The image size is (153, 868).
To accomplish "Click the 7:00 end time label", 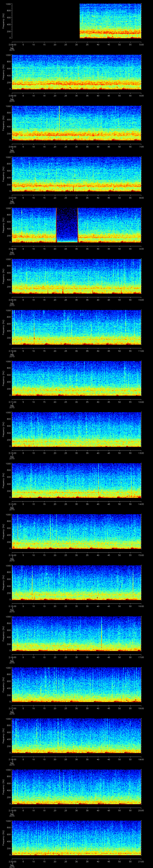I will [141, 147].
